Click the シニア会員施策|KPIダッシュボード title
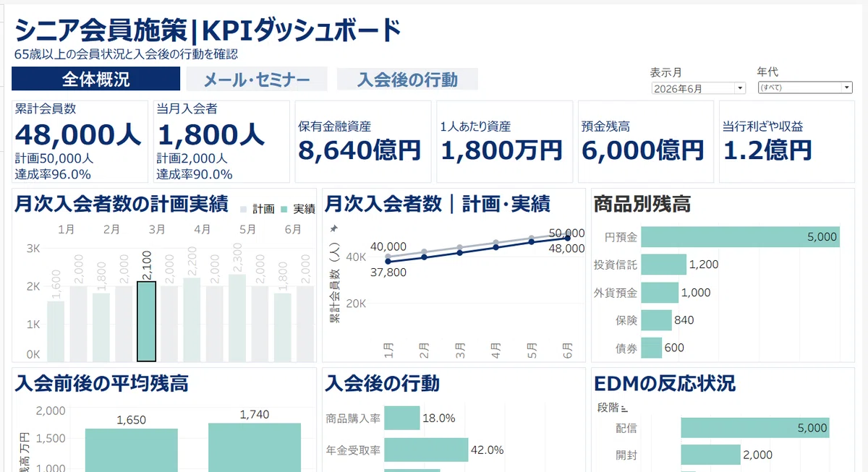This screenshot has height=472, width=868. coord(208,30)
